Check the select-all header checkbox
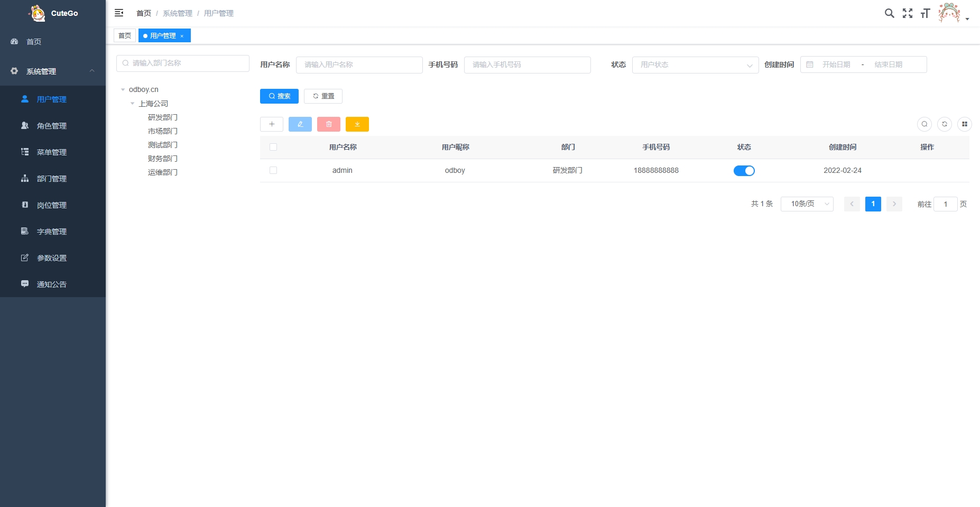 (x=273, y=147)
